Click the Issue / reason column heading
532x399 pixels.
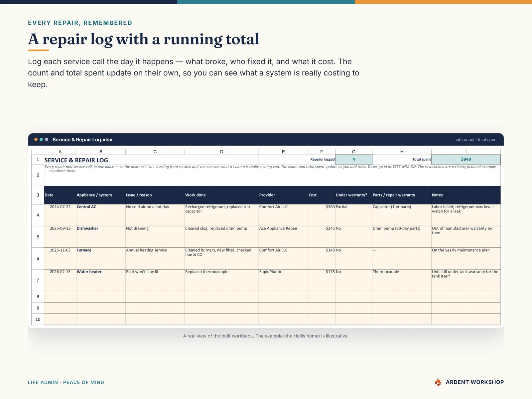[x=155, y=195]
